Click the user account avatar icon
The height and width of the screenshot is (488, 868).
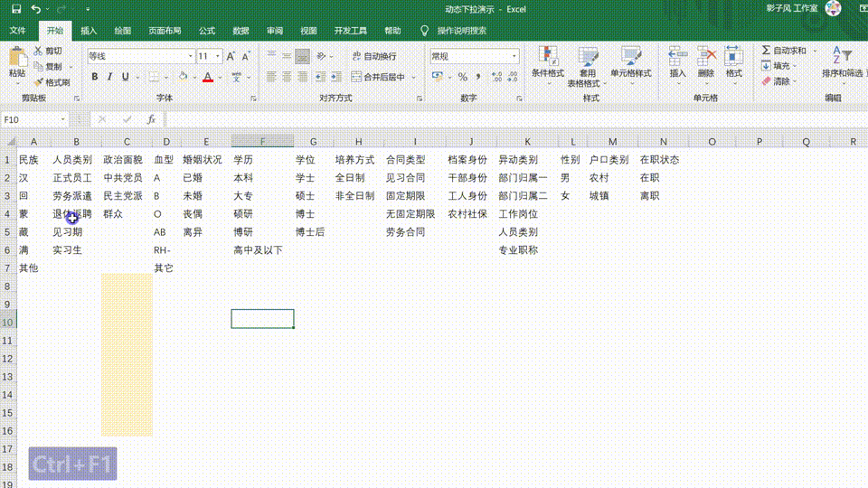(x=833, y=8)
